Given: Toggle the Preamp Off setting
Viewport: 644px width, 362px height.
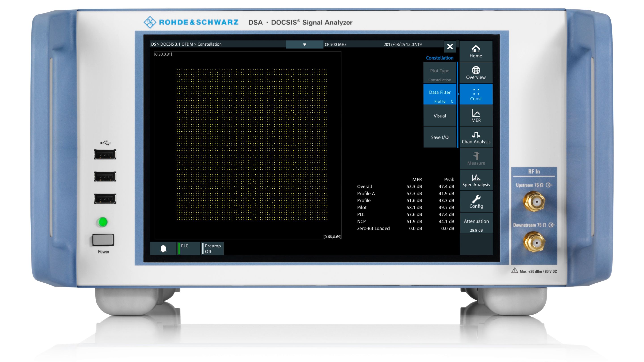Looking at the screenshot, I should pos(212,248).
